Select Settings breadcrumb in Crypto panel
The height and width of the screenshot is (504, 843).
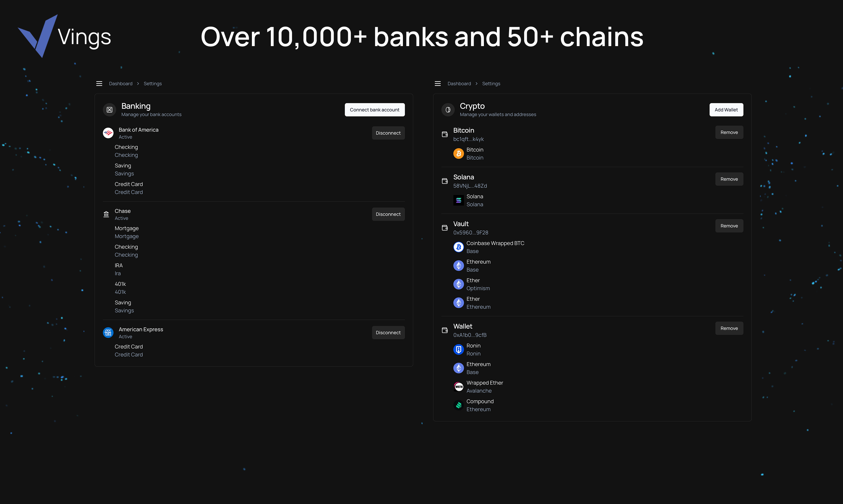coord(491,84)
